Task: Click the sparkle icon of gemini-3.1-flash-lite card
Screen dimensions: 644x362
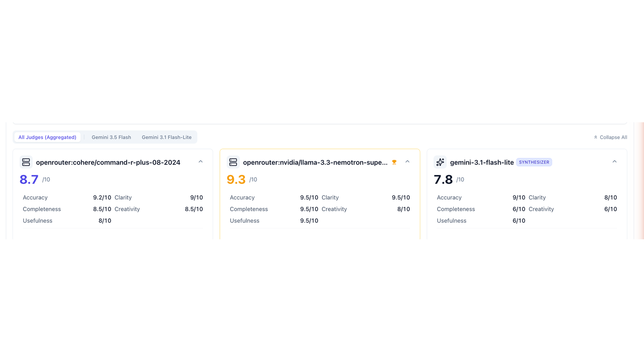Action: coord(440,162)
